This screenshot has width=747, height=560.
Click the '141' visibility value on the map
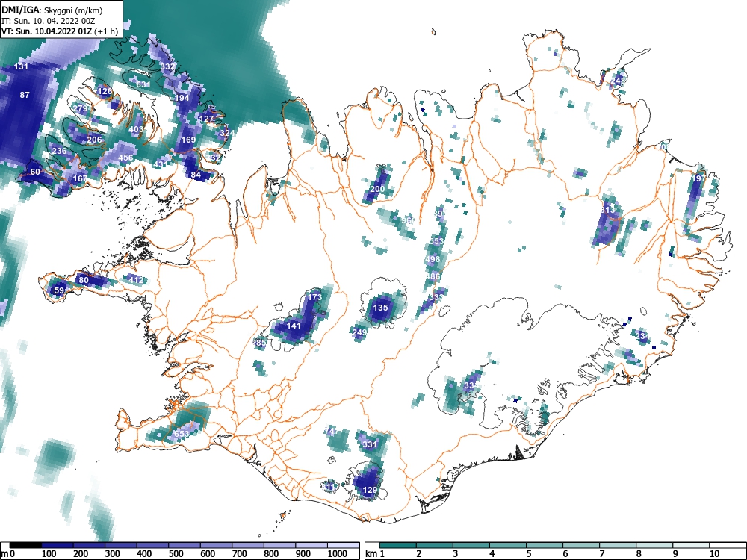click(294, 326)
